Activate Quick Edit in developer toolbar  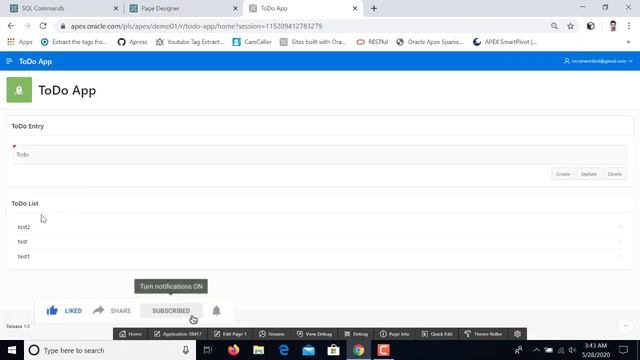(x=437, y=334)
